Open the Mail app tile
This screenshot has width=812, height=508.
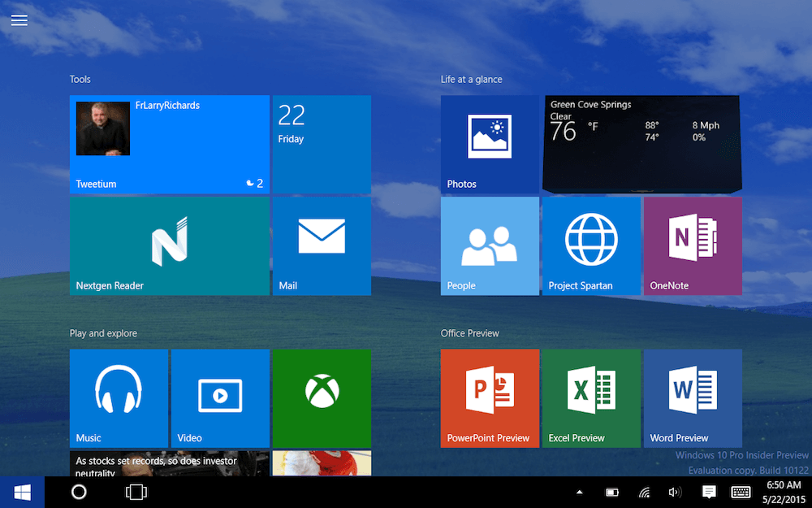321,245
